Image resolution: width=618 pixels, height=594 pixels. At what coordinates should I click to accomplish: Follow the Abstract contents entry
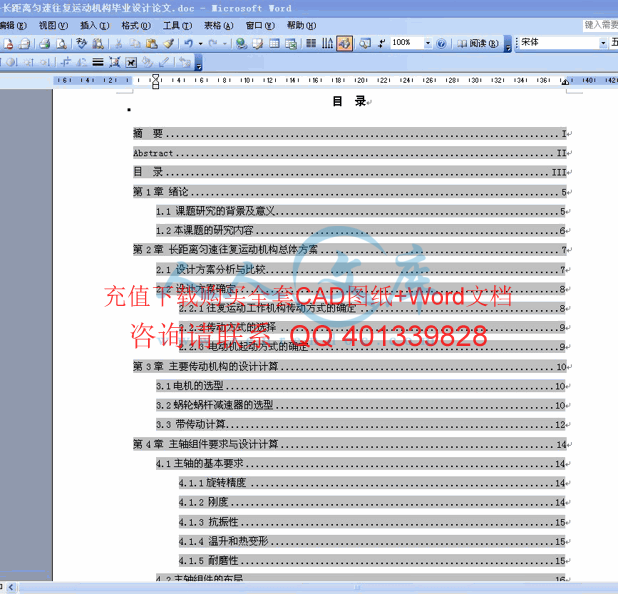click(352, 153)
